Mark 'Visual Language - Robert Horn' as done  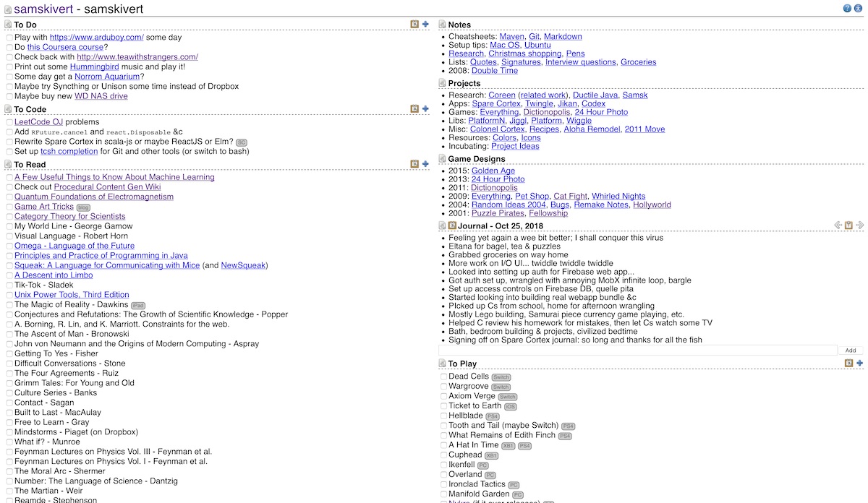tap(9, 236)
